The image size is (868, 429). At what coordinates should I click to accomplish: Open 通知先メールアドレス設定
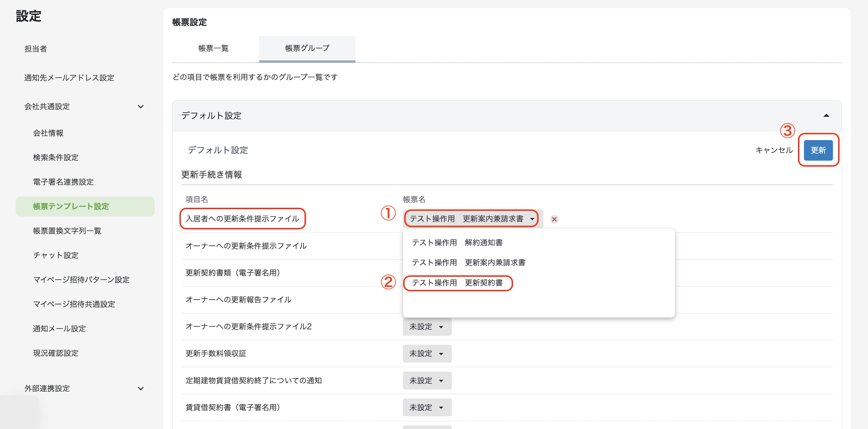point(69,78)
